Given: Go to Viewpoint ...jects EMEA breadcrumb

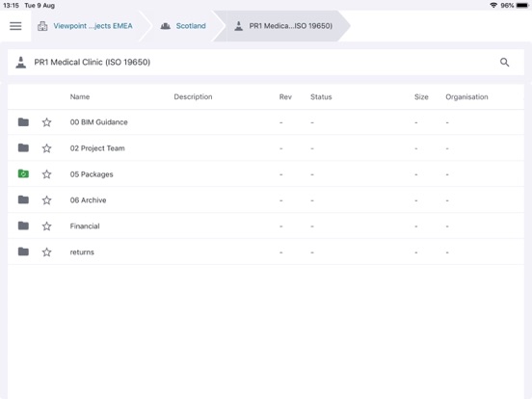Looking at the screenshot, I should [x=93, y=26].
